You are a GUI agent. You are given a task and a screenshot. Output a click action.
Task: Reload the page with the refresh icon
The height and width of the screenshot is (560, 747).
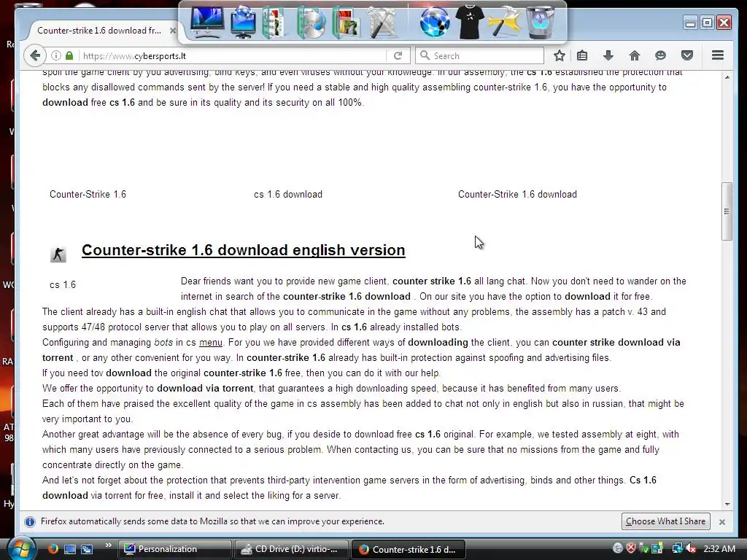tap(398, 55)
